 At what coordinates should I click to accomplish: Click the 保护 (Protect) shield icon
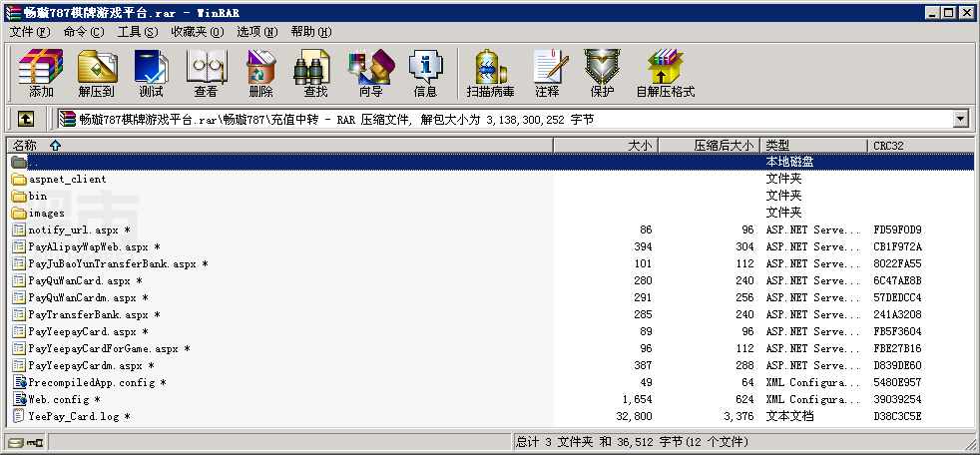point(602,66)
